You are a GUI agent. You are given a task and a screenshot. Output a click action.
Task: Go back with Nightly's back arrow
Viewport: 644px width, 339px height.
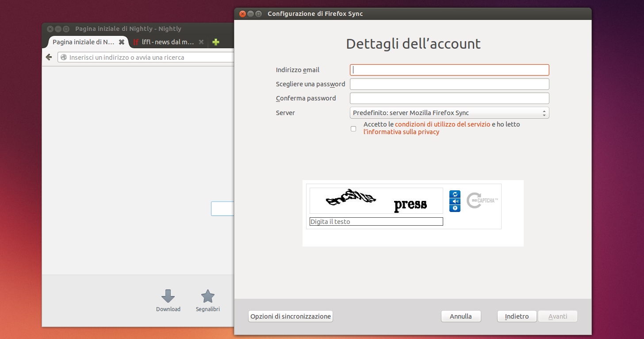[49, 57]
